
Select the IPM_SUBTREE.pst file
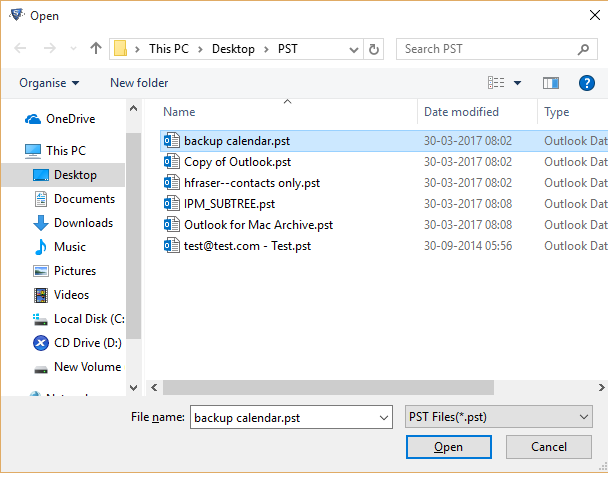click(x=384, y=204)
